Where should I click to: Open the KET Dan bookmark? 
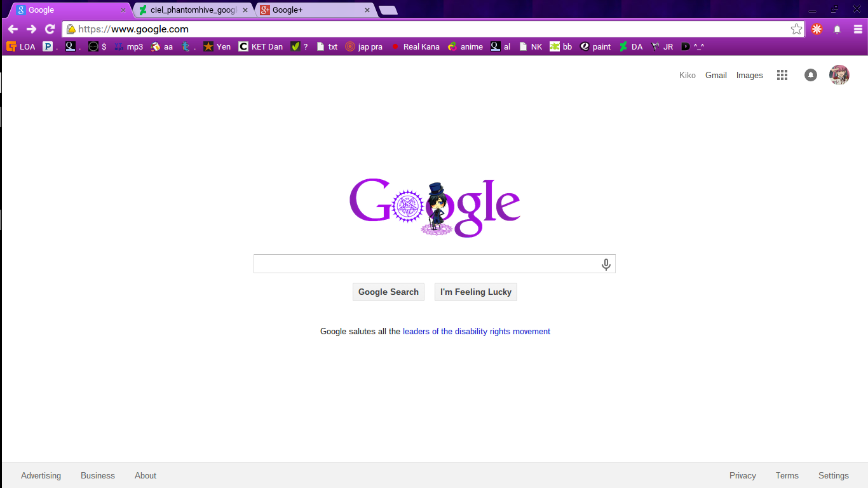click(261, 46)
